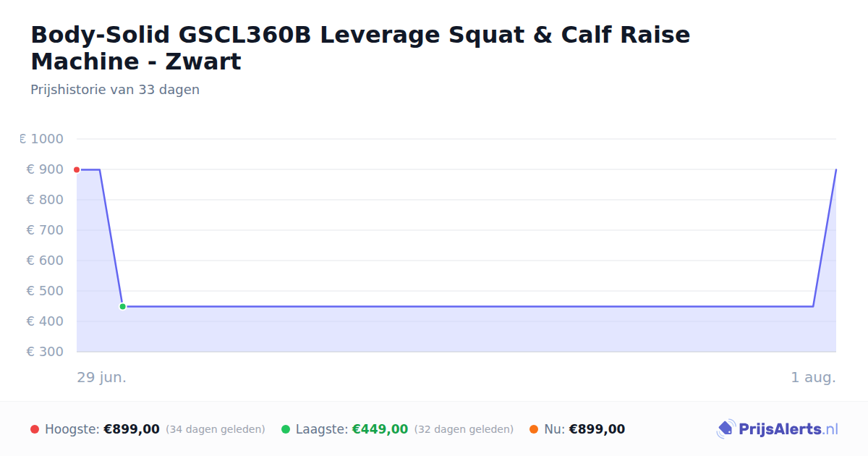Select the €449,00 lowest price value

380,429
